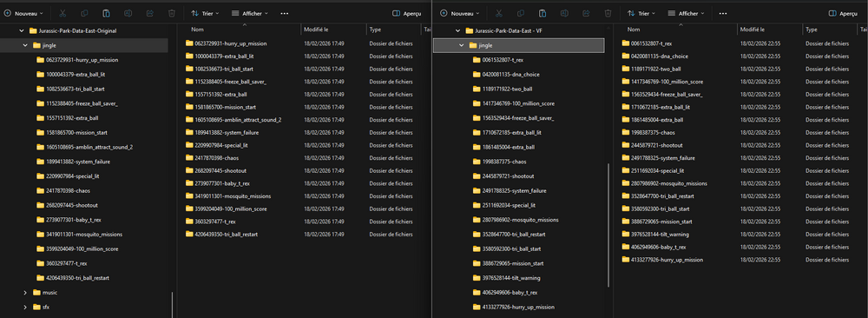Click the Rename icon in the Original window toolbar
This screenshot has height=318, width=868.
[x=128, y=13]
